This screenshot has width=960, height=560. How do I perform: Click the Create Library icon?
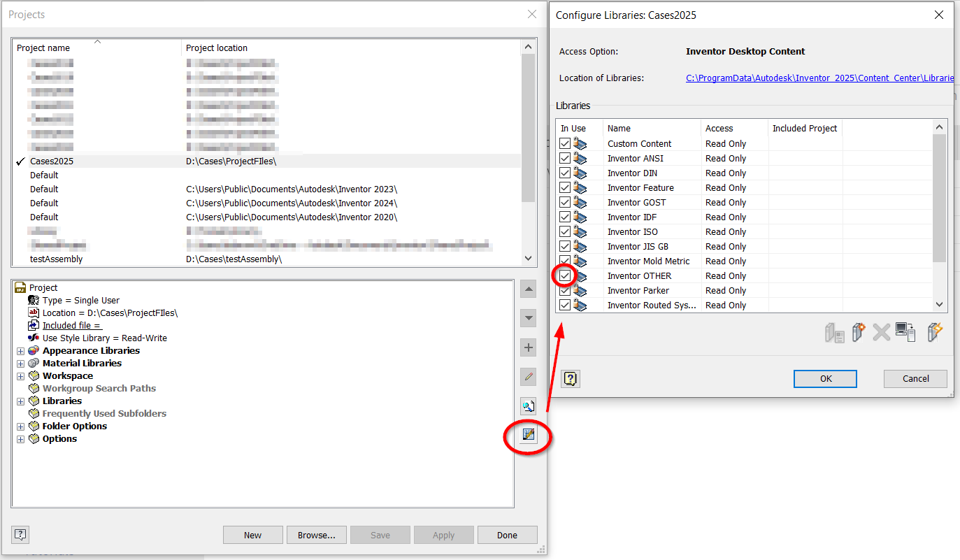coord(859,333)
